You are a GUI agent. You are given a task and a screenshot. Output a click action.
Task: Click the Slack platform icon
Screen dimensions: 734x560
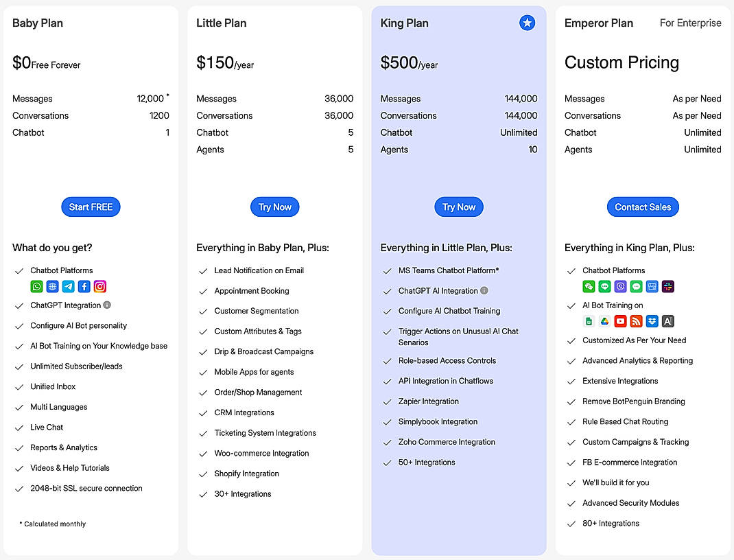pyautogui.click(x=668, y=287)
